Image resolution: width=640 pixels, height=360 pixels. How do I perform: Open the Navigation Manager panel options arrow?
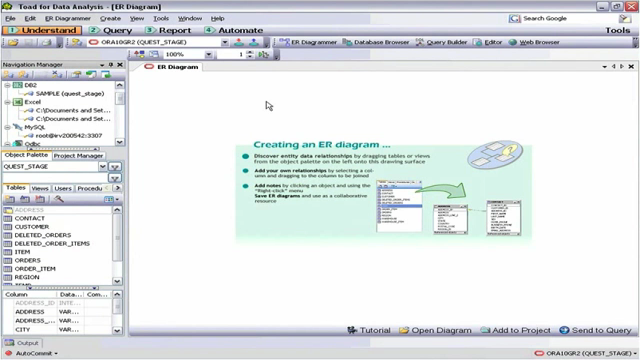[x=102, y=64]
